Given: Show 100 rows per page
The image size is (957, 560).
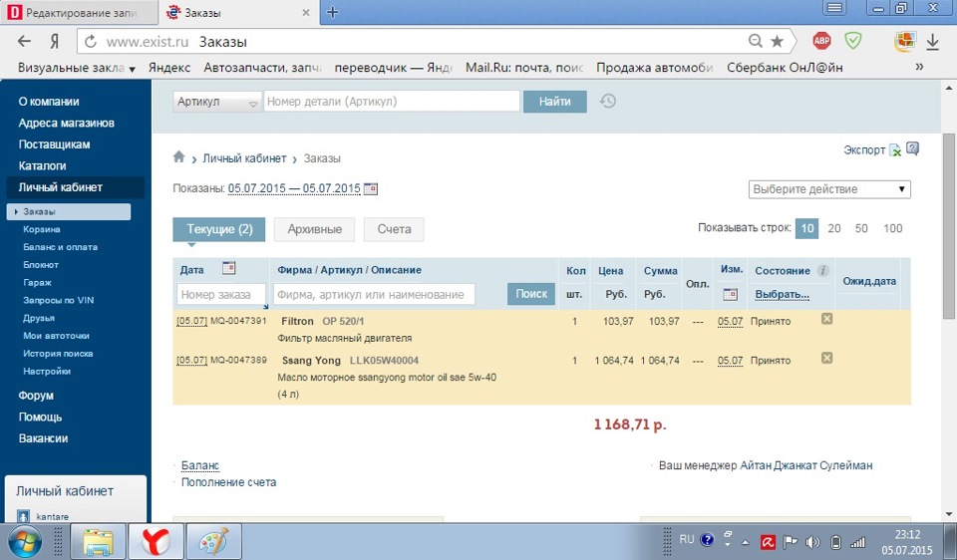Looking at the screenshot, I should (892, 228).
